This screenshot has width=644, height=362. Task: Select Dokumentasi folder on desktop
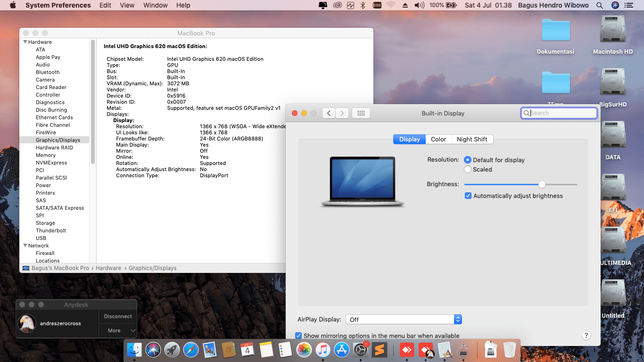click(x=555, y=36)
